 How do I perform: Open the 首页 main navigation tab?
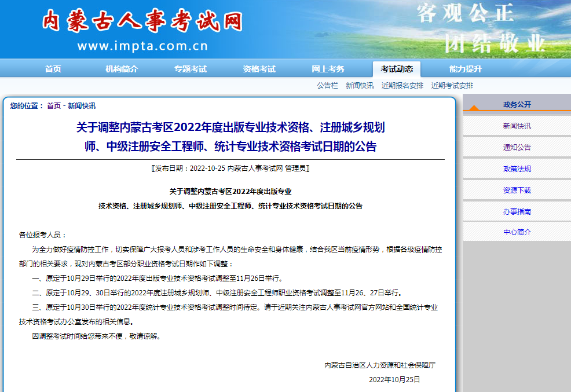53,69
